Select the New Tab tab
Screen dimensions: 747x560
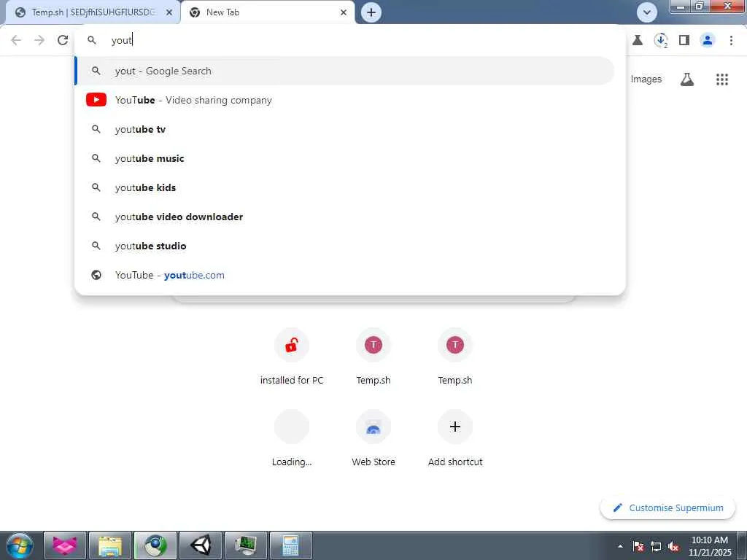tap(268, 12)
